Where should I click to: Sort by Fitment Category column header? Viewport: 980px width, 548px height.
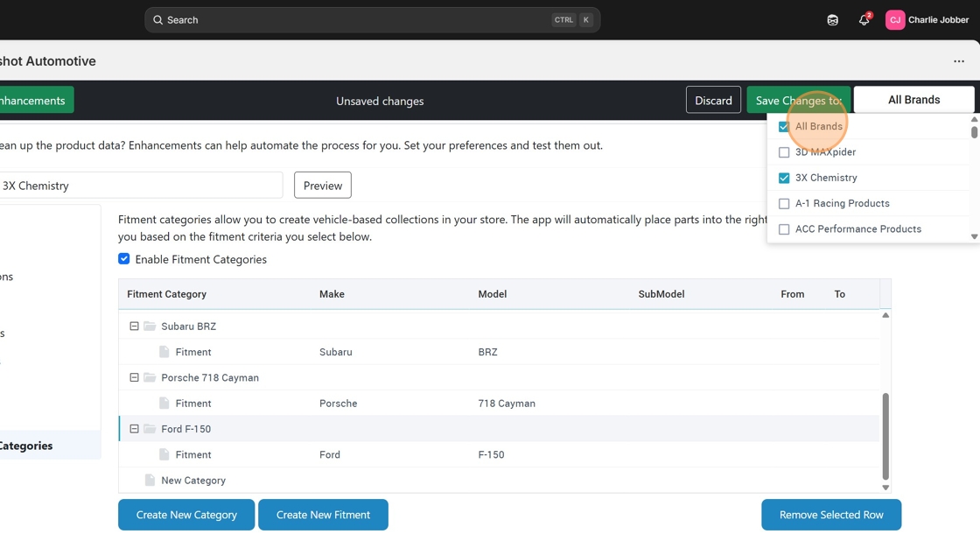click(166, 294)
